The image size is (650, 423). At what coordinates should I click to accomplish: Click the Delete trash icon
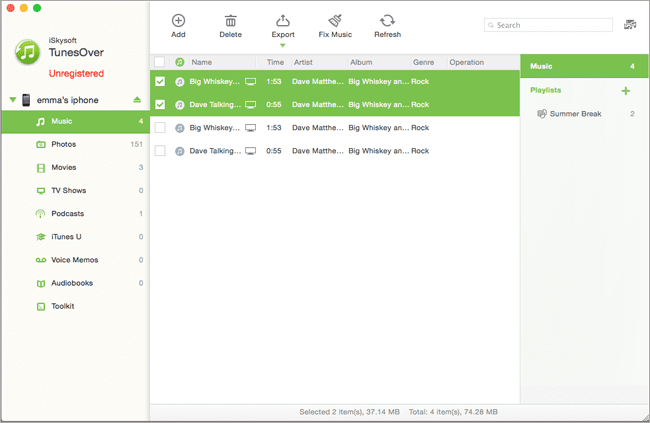pos(230,20)
